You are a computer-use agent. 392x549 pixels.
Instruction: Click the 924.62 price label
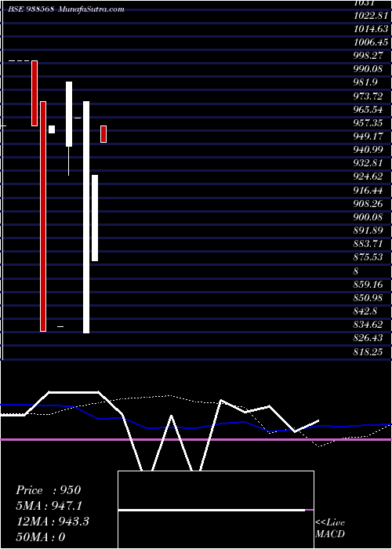(368, 176)
